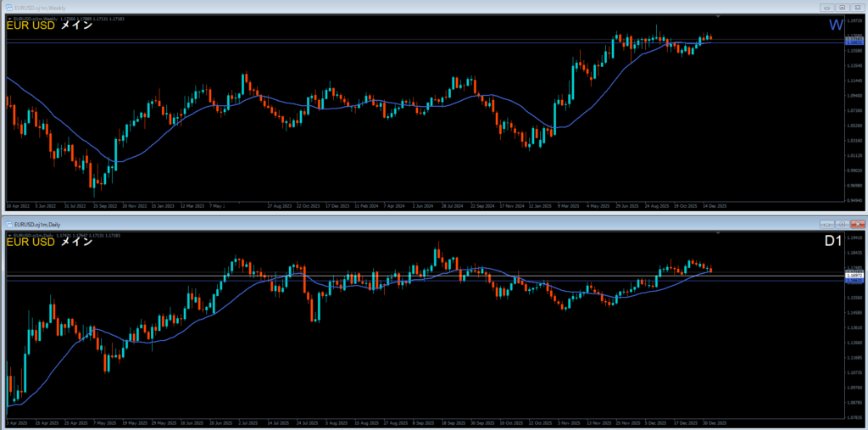Click the white D1 timeframe label
This screenshot has height=430, width=868.
click(834, 243)
